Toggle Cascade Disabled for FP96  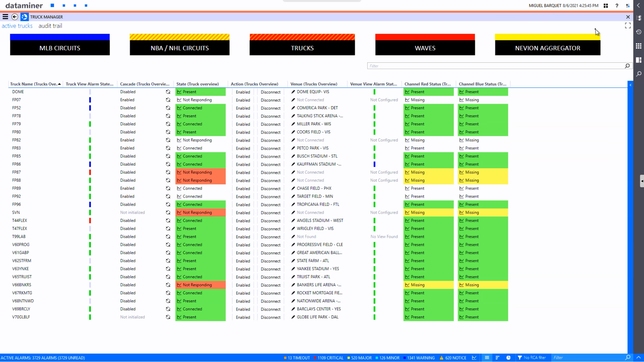(x=128, y=204)
